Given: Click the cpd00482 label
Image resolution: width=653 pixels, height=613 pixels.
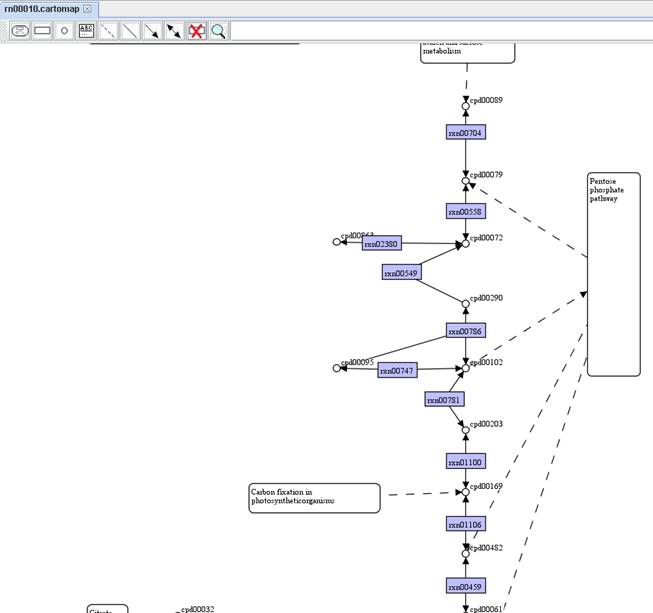Looking at the screenshot, I should (x=486, y=548).
